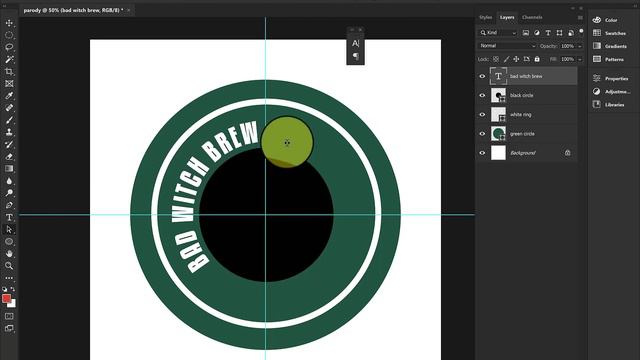Screen dimensions: 640x360
Task: Lock image pixels
Action: 507,59
